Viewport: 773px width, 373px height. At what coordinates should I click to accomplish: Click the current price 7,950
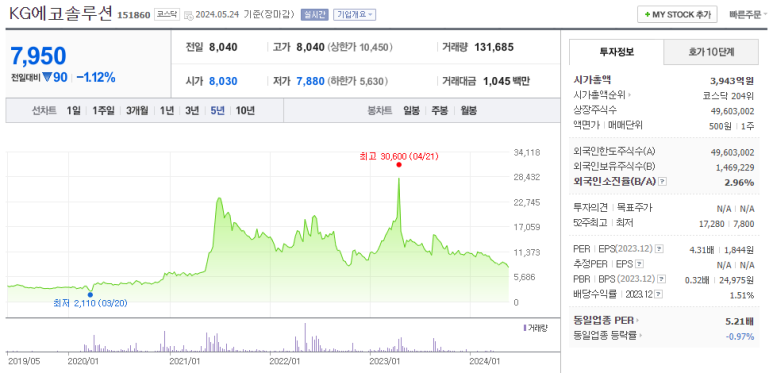click(x=38, y=56)
